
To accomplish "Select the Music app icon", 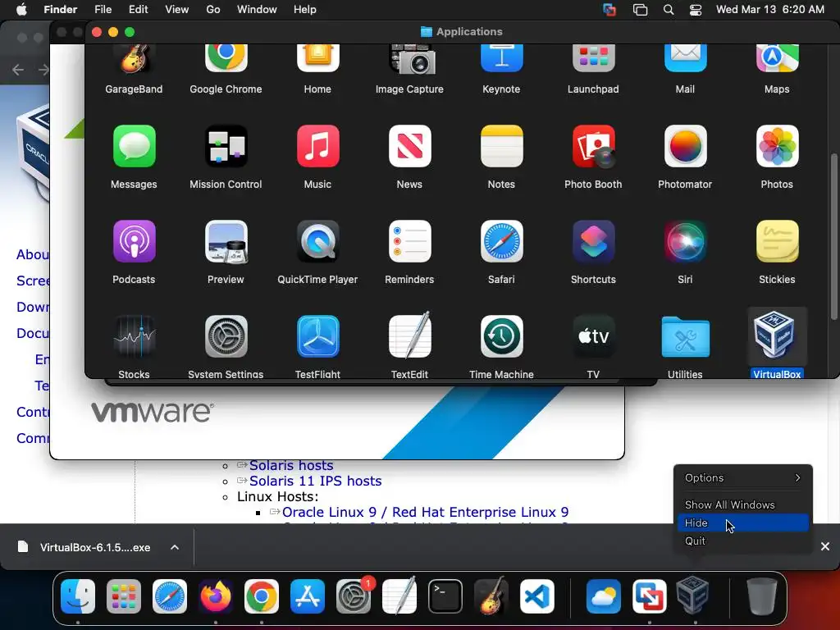I will 317,146.
